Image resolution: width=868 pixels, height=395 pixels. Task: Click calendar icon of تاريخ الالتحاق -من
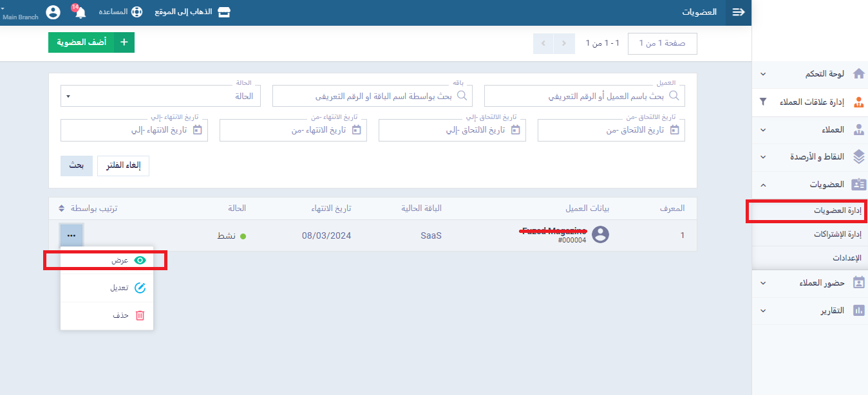[x=674, y=130]
